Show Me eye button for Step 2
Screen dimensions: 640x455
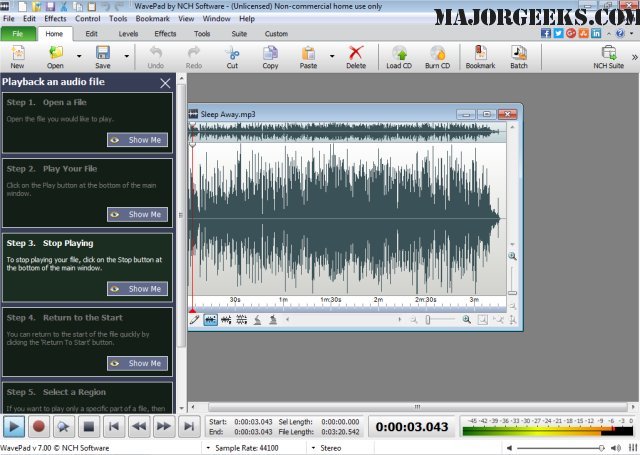coord(138,214)
